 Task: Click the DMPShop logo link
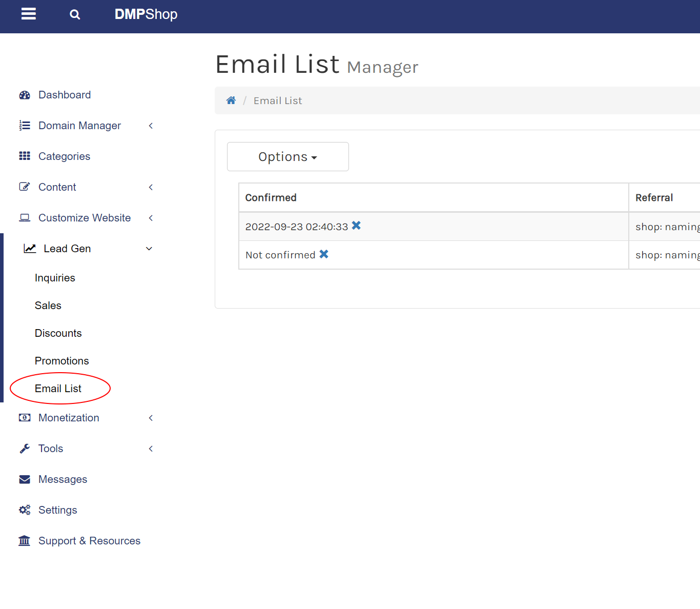point(146,14)
